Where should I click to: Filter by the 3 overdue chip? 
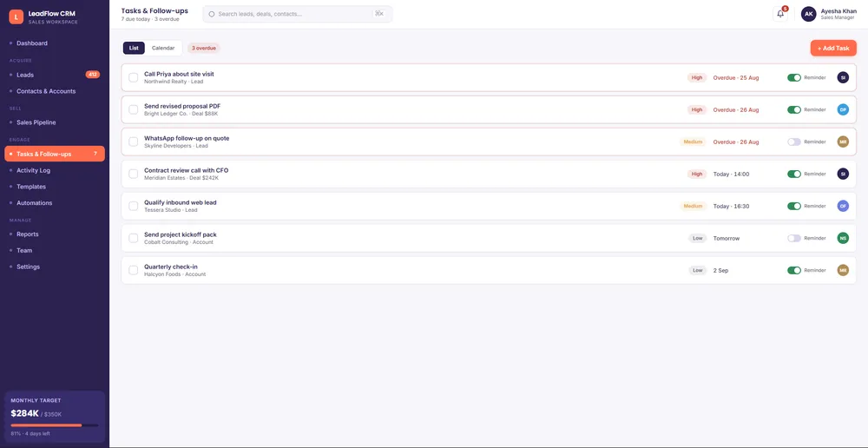[x=204, y=48]
